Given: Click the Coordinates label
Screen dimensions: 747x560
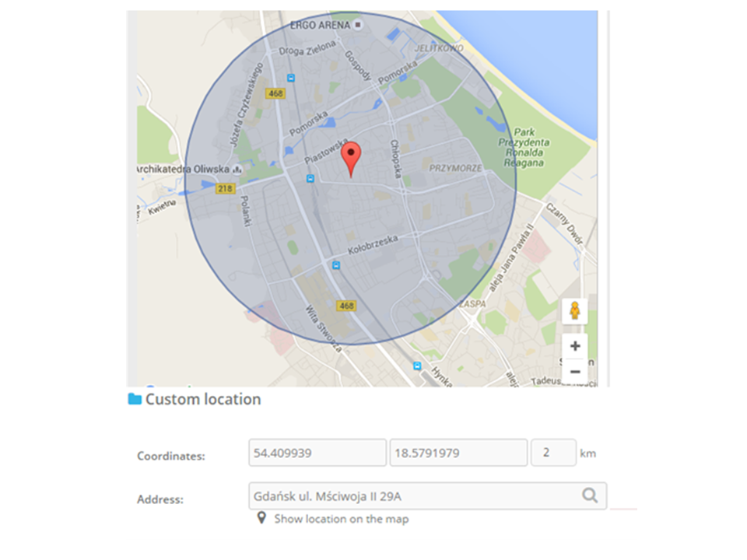Looking at the screenshot, I should [x=171, y=456].
